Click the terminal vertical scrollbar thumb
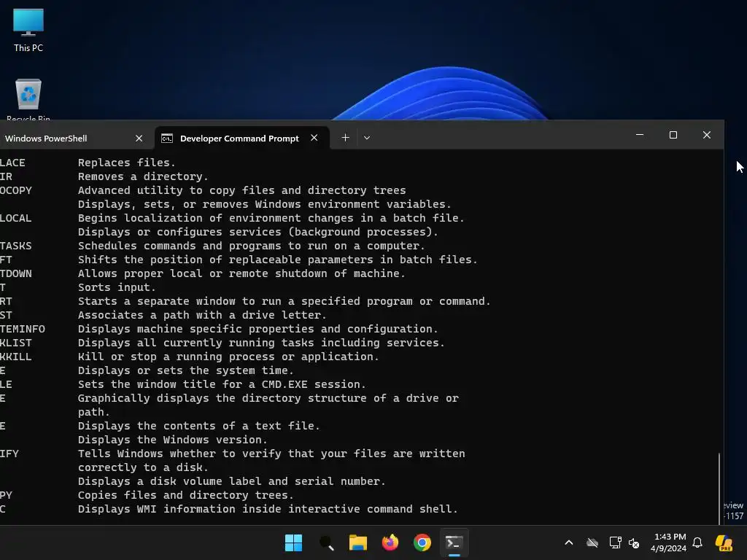Image resolution: width=747 pixels, height=560 pixels. click(719, 488)
